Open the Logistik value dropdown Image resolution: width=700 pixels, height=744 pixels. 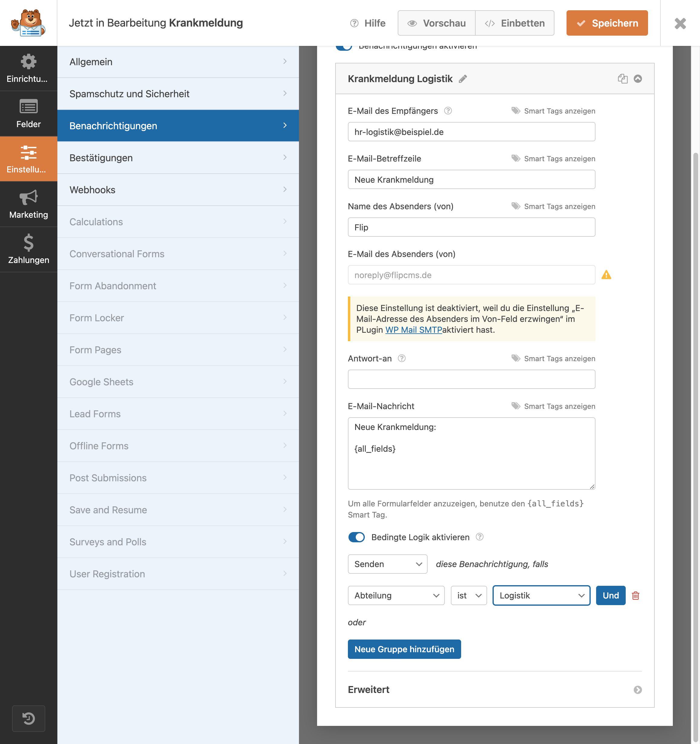point(541,595)
